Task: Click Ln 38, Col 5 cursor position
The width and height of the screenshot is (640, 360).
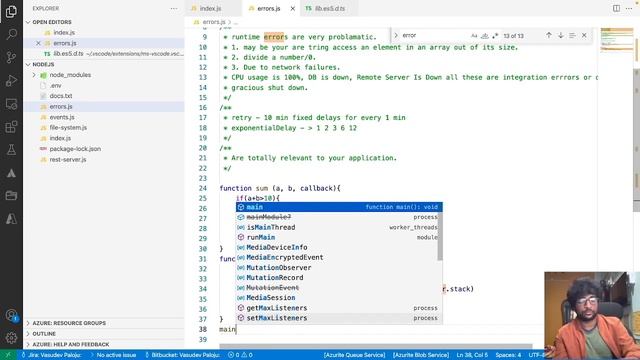Action: (x=472, y=355)
